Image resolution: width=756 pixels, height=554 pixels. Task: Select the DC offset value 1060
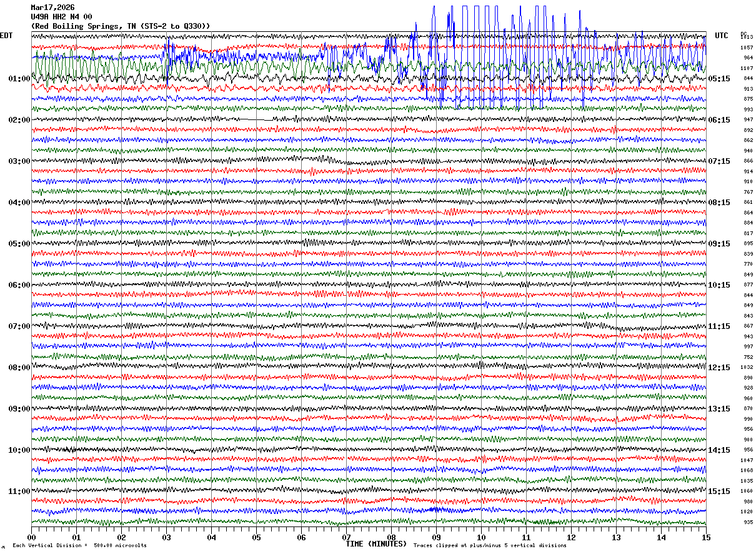pyautogui.click(x=747, y=491)
